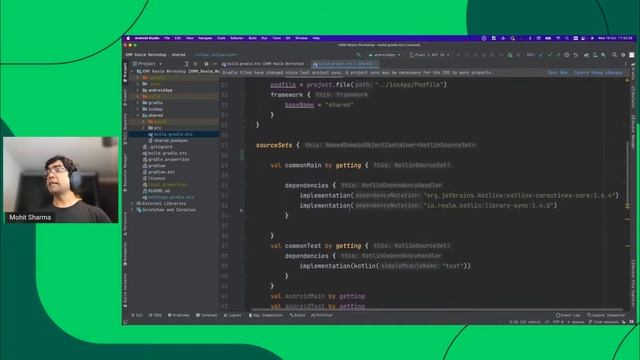This screenshot has width=640, height=360.
Task: Expand External Libraries node
Action: [132, 203]
